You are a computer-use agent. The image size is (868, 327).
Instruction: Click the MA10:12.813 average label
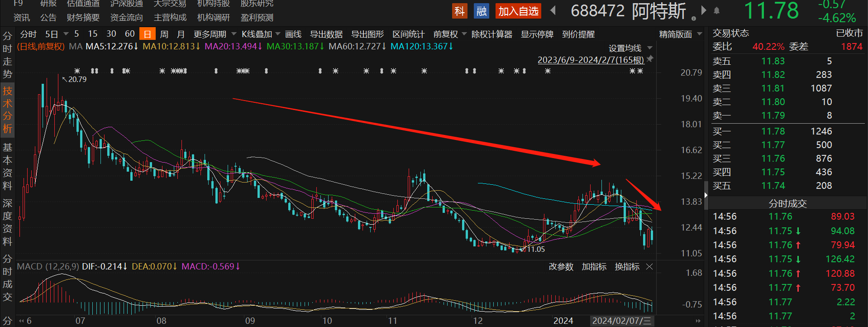171,46
